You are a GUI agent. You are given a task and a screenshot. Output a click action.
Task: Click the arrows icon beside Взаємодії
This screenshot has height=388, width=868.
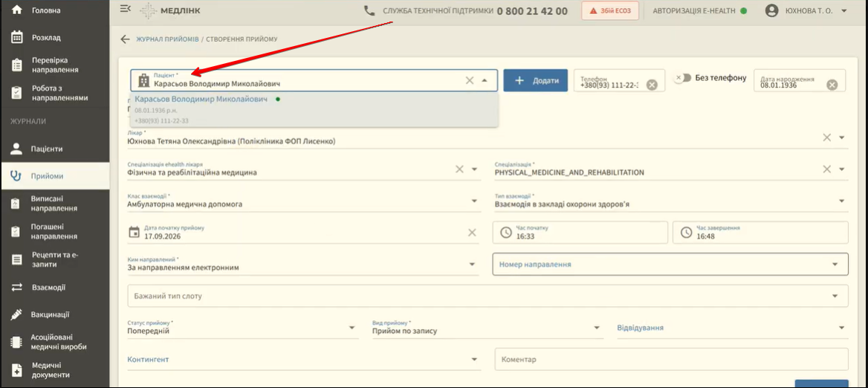coord(16,287)
